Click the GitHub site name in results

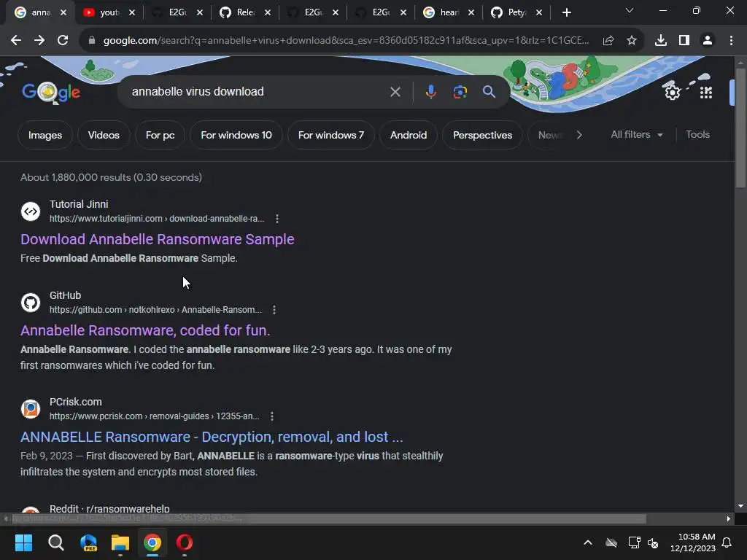click(x=65, y=295)
